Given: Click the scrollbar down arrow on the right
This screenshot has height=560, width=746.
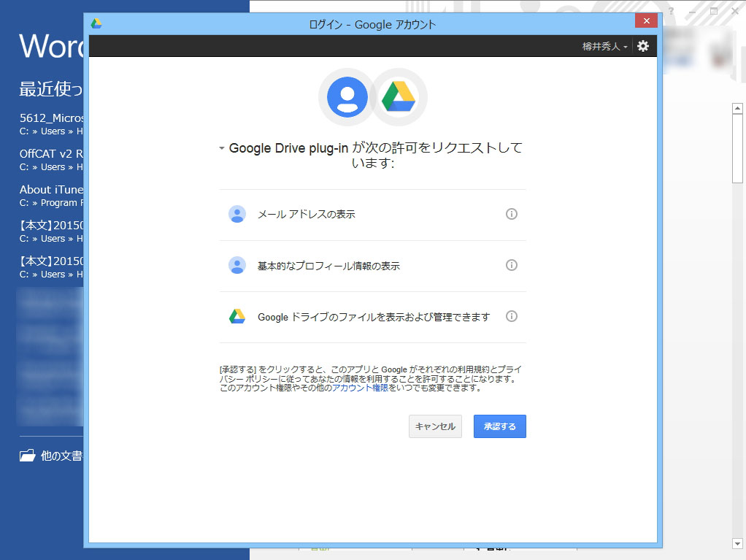Looking at the screenshot, I should 737,543.
